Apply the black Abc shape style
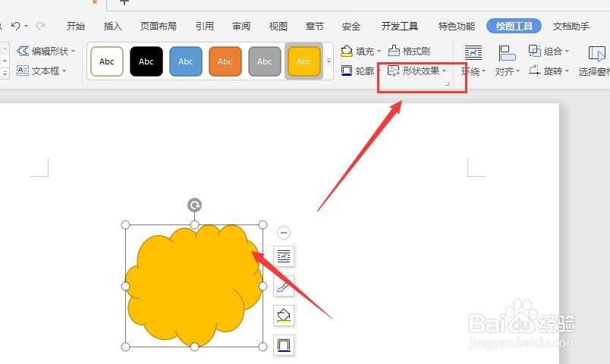This screenshot has width=610, height=364. [146, 61]
